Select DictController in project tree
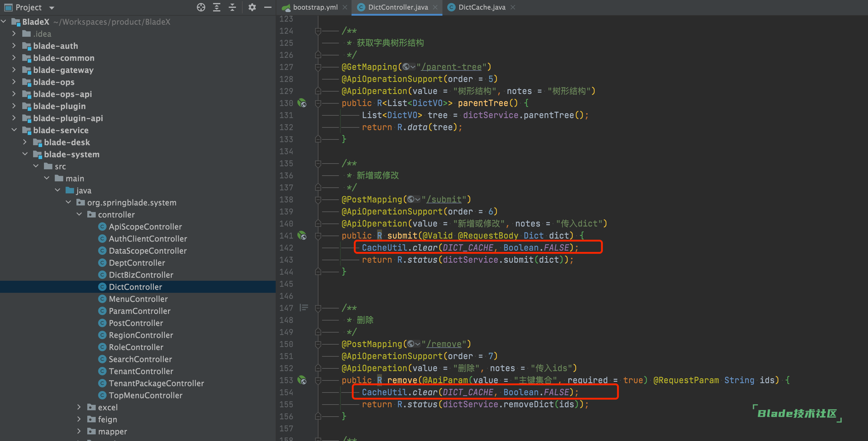The image size is (868, 441). (x=135, y=286)
